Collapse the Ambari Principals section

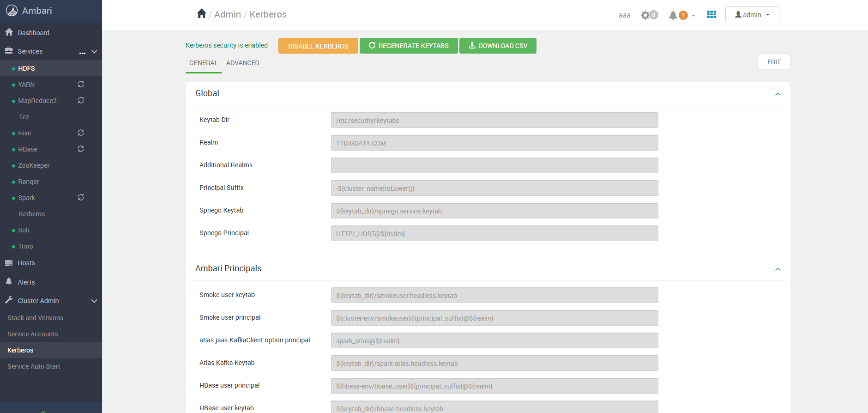[778, 269]
